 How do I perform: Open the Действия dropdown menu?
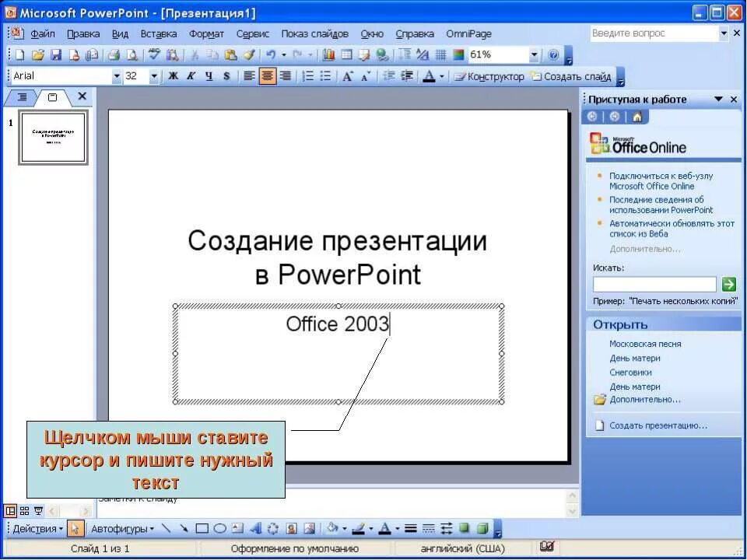tap(37, 529)
